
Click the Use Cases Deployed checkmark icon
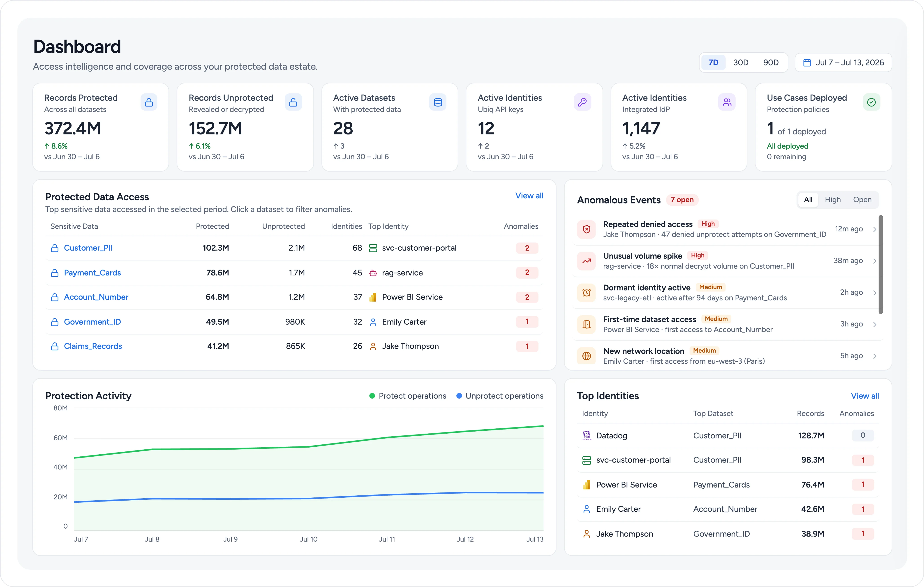tap(871, 102)
